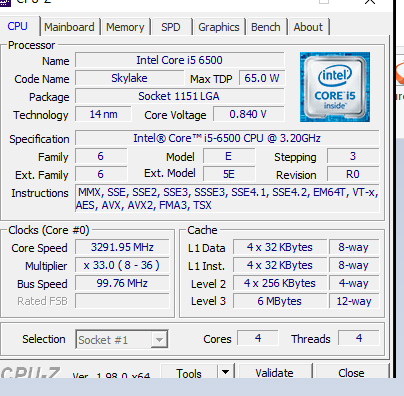Switch to the Mainboard tab
Screen dimensions: 404x396
pyautogui.click(x=69, y=27)
